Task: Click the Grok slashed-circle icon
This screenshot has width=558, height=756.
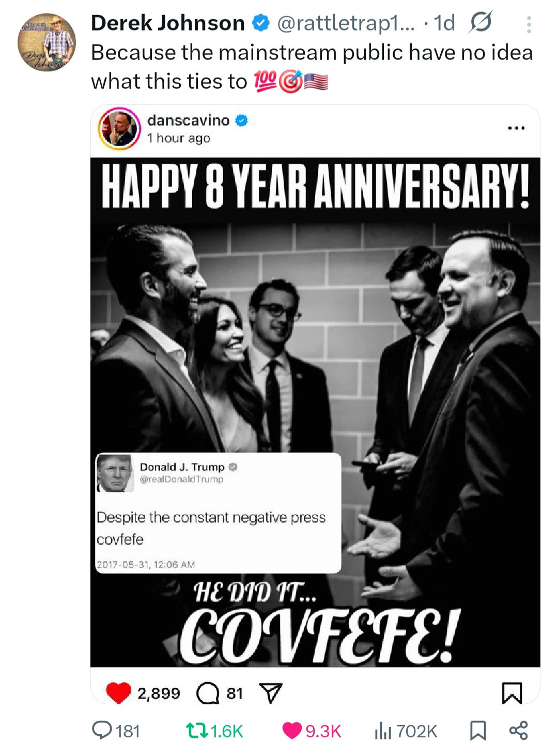Action: click(x=480, y=23)
